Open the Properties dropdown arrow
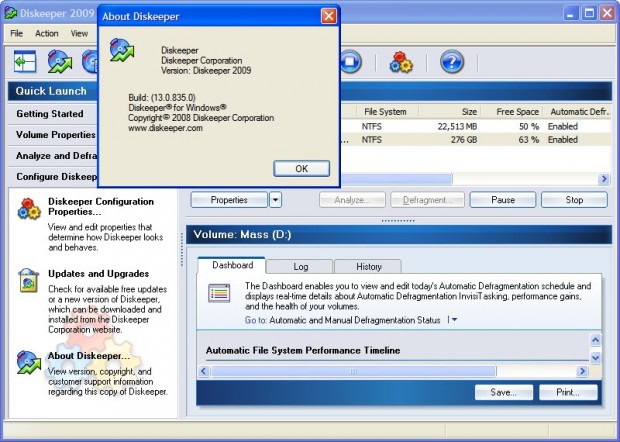Screen dimensions: 620x442 [x=276, y=200]
